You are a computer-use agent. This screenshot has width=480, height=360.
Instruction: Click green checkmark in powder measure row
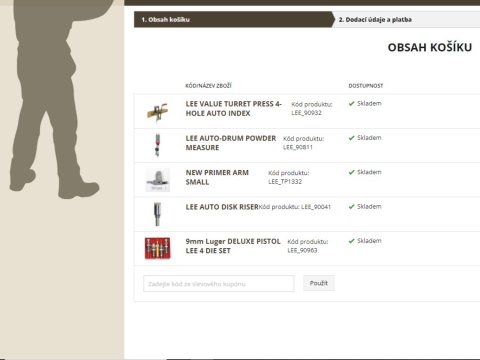pos(351,138)
